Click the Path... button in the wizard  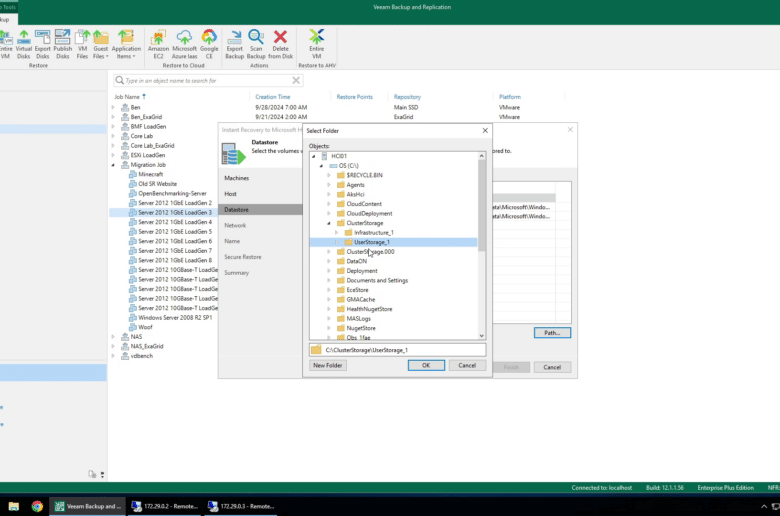pyautogui.click(x=552, y=332)
